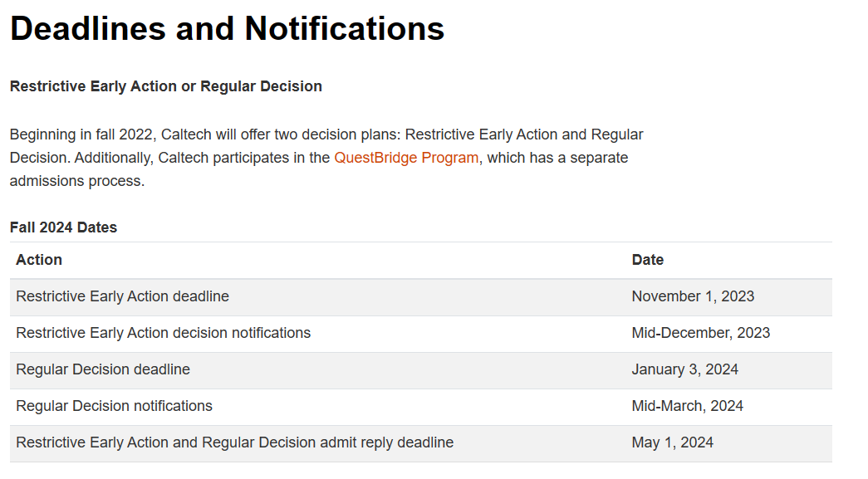Click the paragraph starting 'Beginning in fall 2022'

(x=326, y=158)
